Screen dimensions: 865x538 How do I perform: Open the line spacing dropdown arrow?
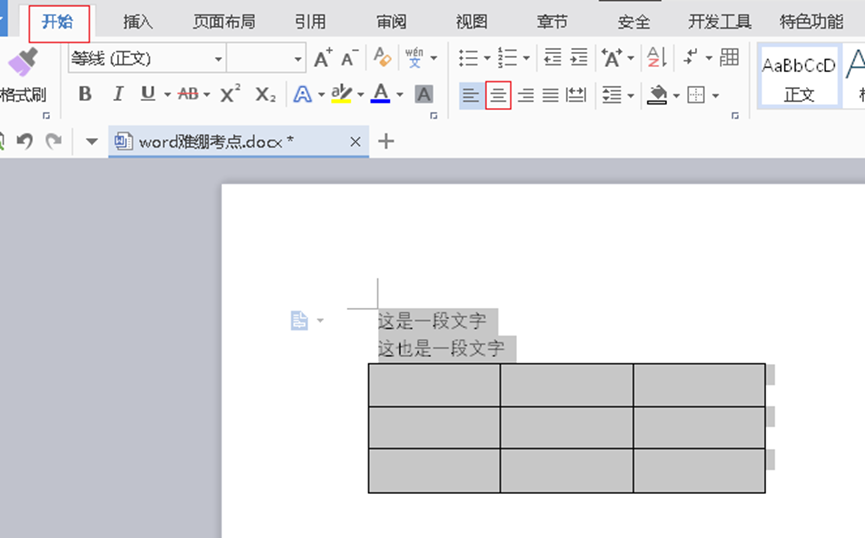pos(631,95)
